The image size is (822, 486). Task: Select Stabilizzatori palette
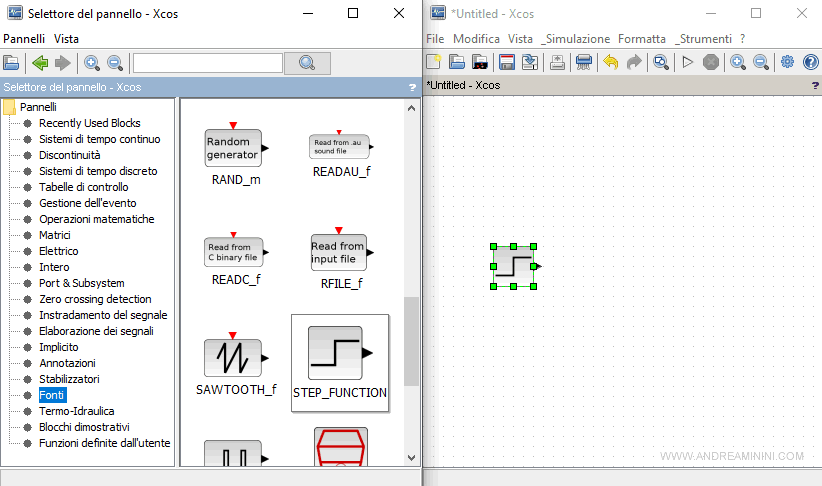tap(69, 379)
